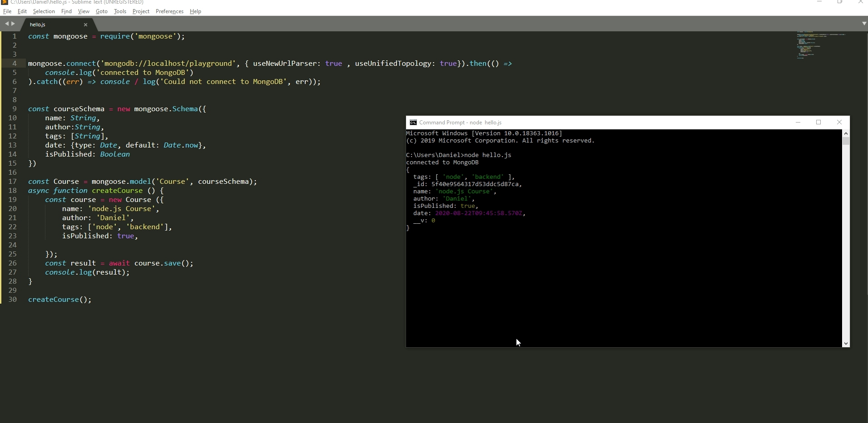Click 'await' keyword on line 26

pyautogui.click(x=119, y=263)
